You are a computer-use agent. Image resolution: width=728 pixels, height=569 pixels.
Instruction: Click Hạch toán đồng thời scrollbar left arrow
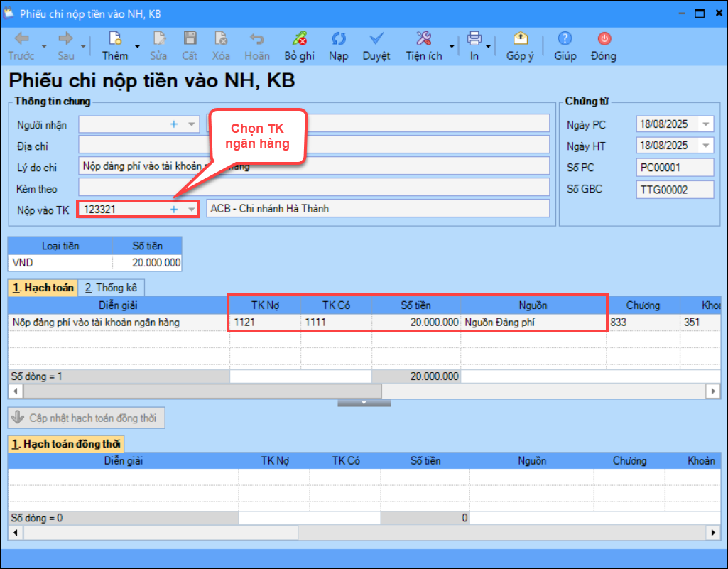(16, 532)
